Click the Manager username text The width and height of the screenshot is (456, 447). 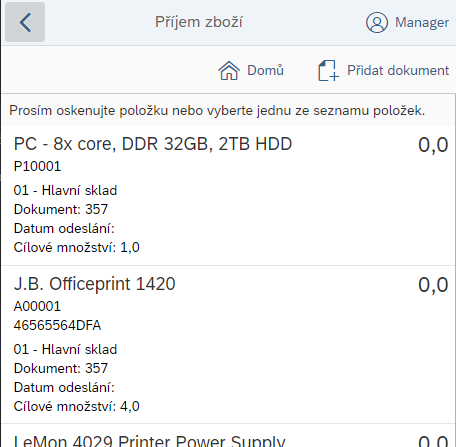[422, 22]
